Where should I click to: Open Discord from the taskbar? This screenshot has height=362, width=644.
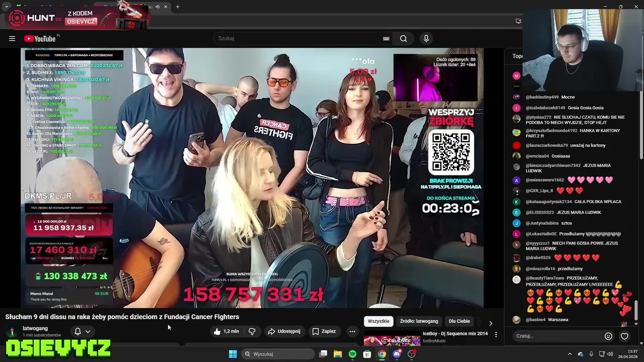click(x=397, y=354)
